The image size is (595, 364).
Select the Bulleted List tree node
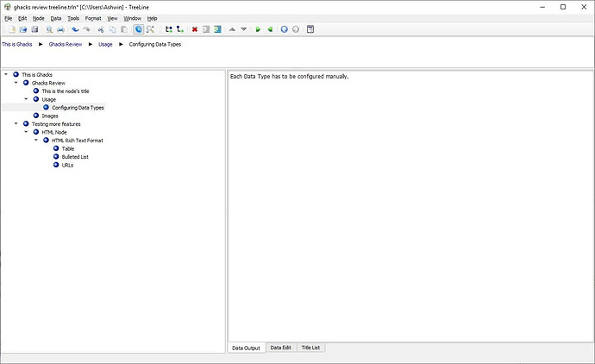(x=75, y=157)
